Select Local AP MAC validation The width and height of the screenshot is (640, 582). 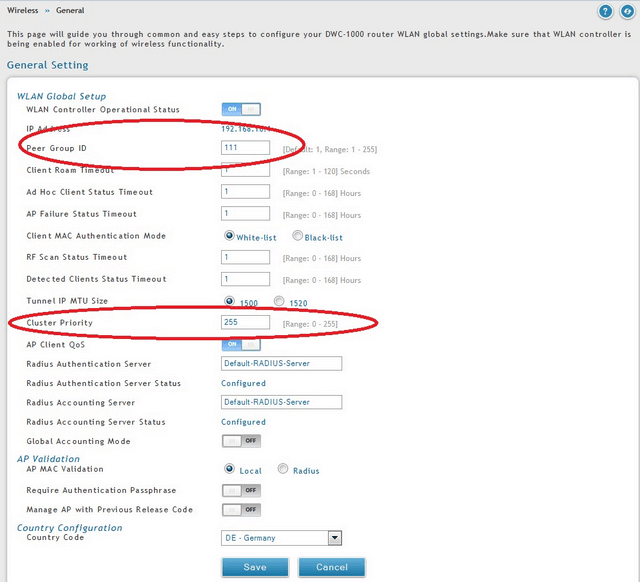tap(229, 469)
